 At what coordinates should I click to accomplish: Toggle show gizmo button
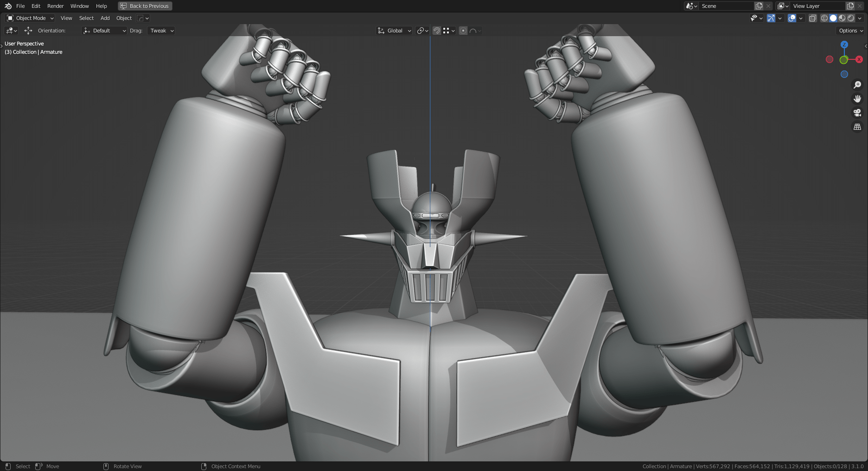[771, 18]
